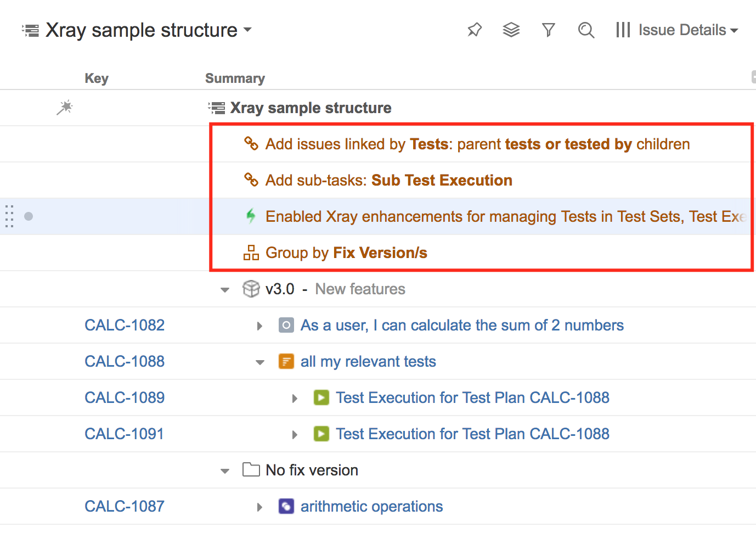
Task: Click the structure icon in the root row
Action: click(217, 108)
